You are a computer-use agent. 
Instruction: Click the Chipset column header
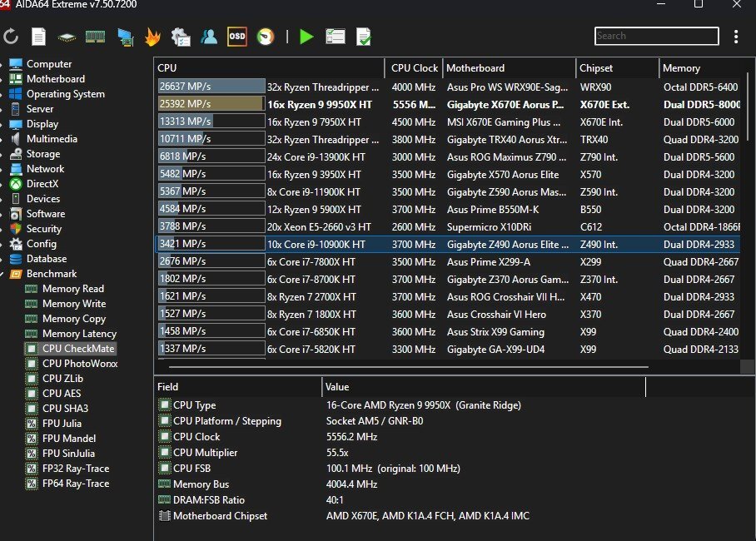point(617,68)
